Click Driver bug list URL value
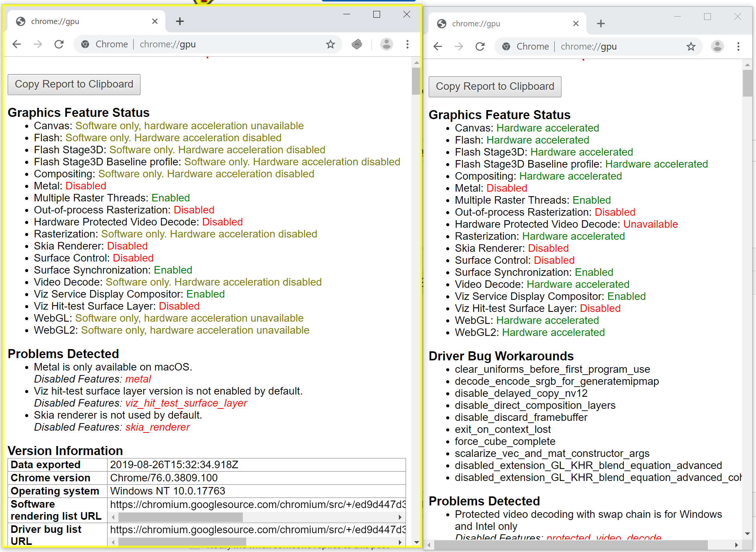This screenshot has height=552, width=756. coord(258,529)
